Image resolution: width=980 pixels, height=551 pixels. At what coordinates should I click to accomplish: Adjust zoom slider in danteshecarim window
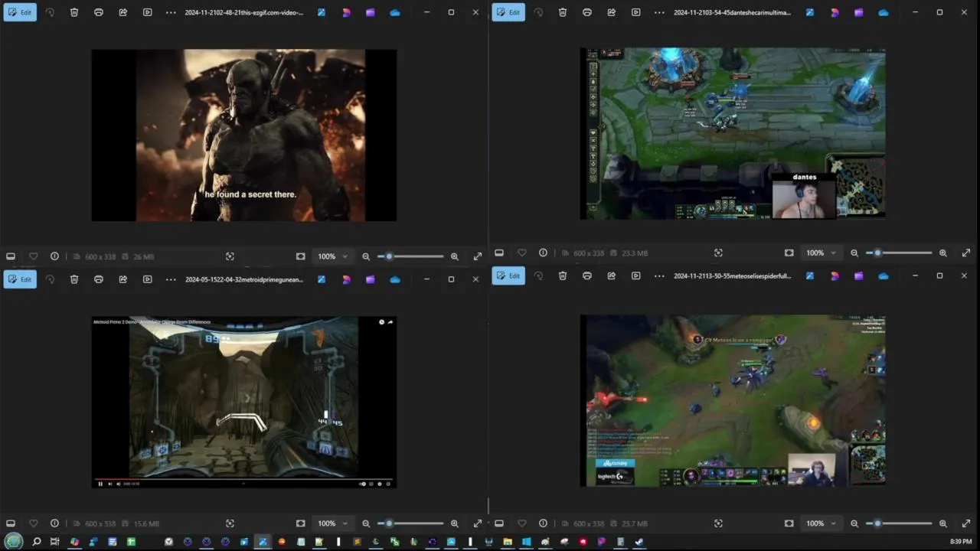(x=899, y=253)
